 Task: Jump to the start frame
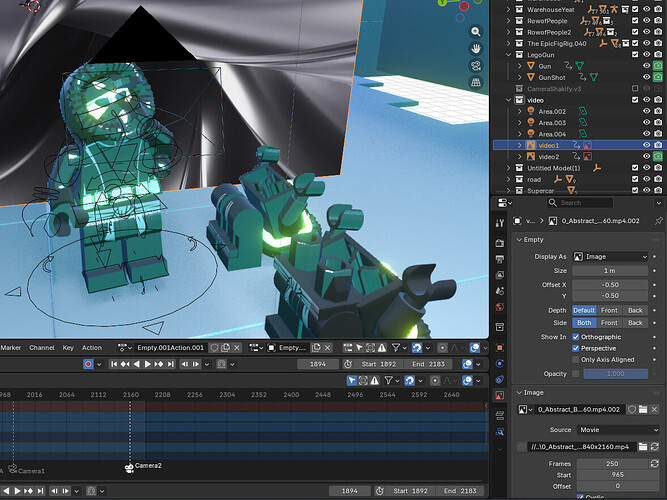click(114, 364)
